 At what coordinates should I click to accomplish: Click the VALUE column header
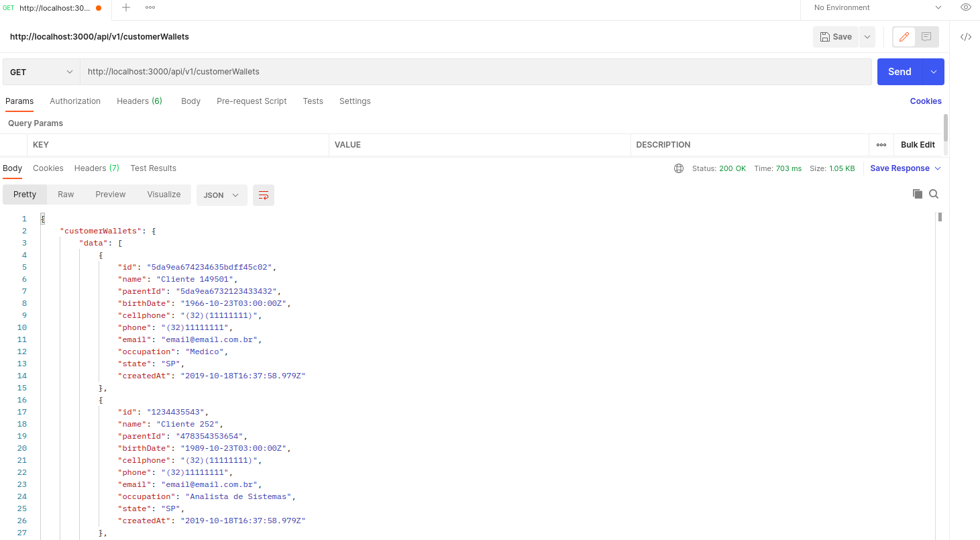coord(347,145)
